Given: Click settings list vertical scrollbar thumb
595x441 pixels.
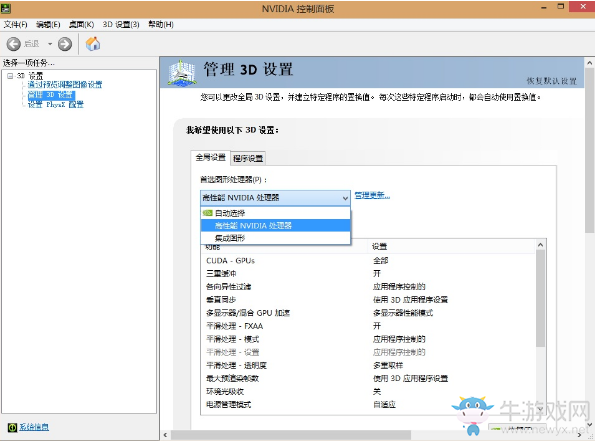Looking at the screenshot, I should coord(540,298).
